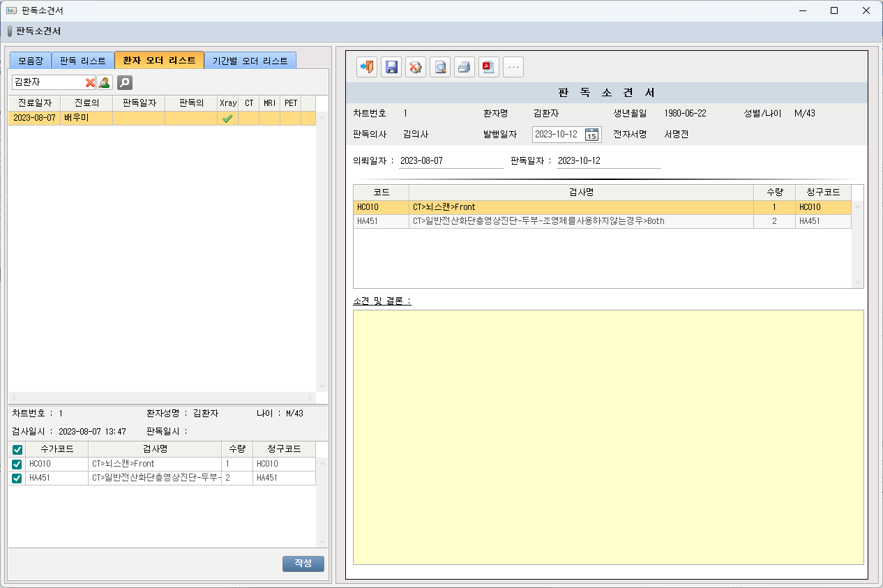Viewport: 883px width, 588px height.
Task: Open print preview with the magnifier page icon
Action: click(x=440, y=67)
